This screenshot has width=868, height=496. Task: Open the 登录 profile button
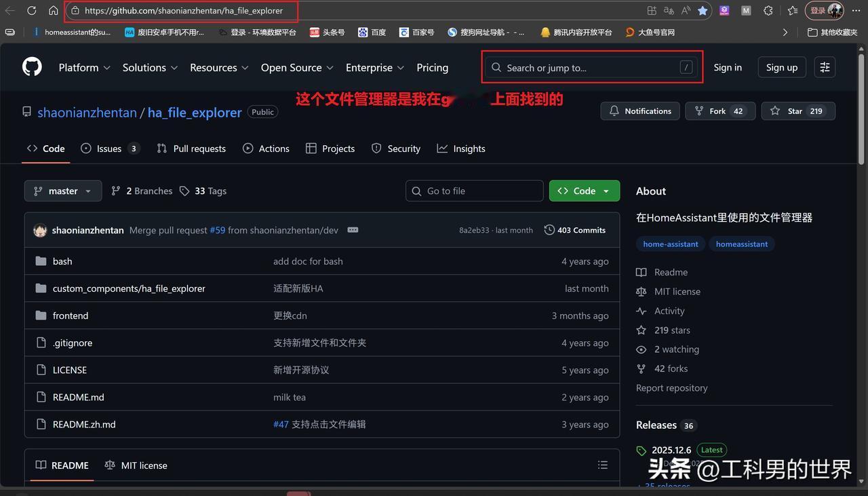click(x=825, y=11)
